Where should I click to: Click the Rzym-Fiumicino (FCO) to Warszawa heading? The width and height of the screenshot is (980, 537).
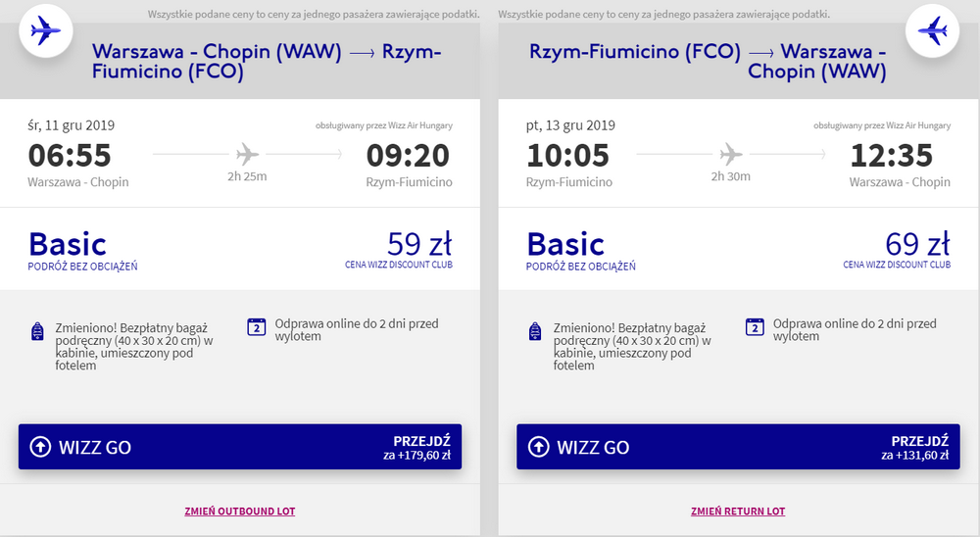pos(708,62)
